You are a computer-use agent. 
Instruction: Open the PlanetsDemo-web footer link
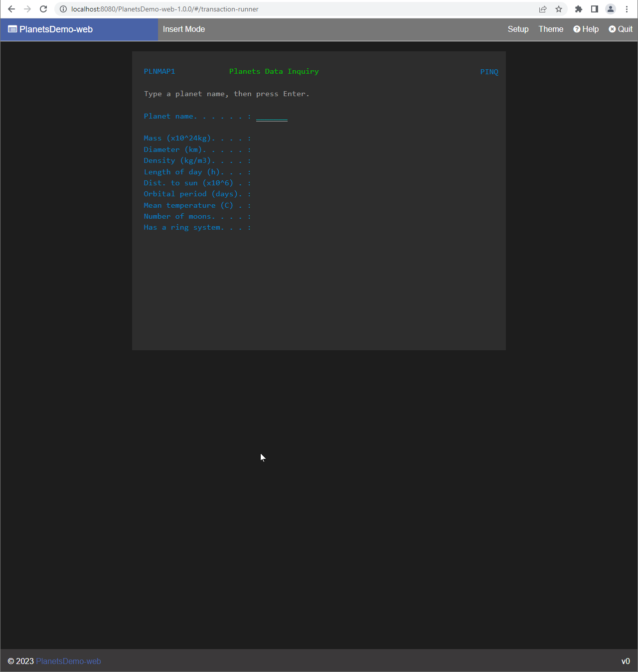click(x=68, y=661)
